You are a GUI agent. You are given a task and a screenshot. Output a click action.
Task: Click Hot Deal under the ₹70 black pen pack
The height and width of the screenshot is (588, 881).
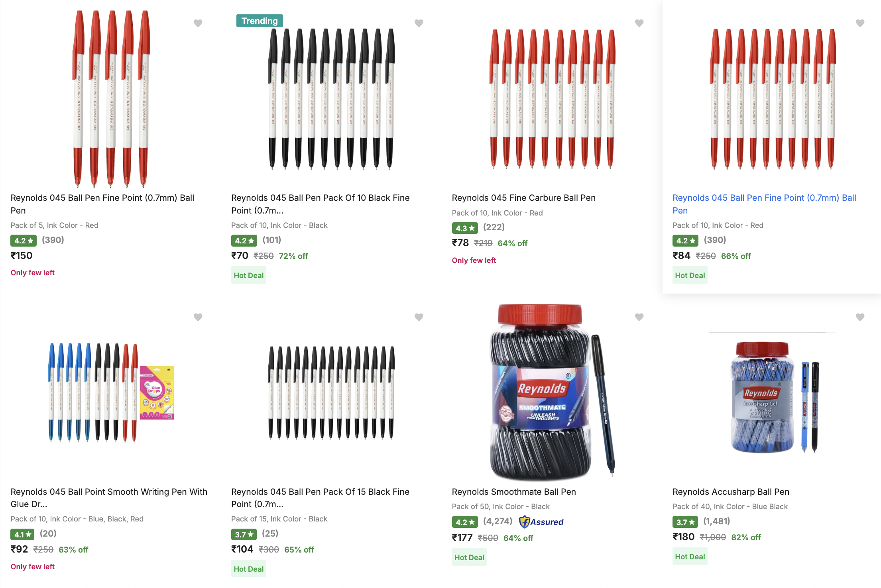248,275
